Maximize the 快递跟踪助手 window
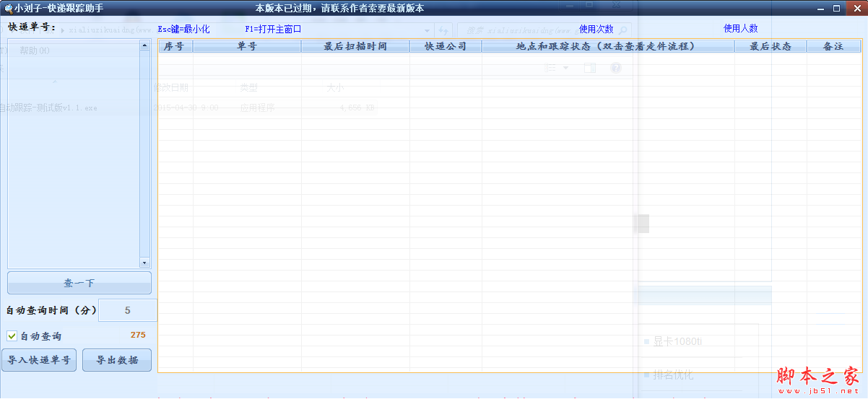Image resolution: width=868 pixels, height=399 pixels. pyautogui.click(x=837, y=8)
